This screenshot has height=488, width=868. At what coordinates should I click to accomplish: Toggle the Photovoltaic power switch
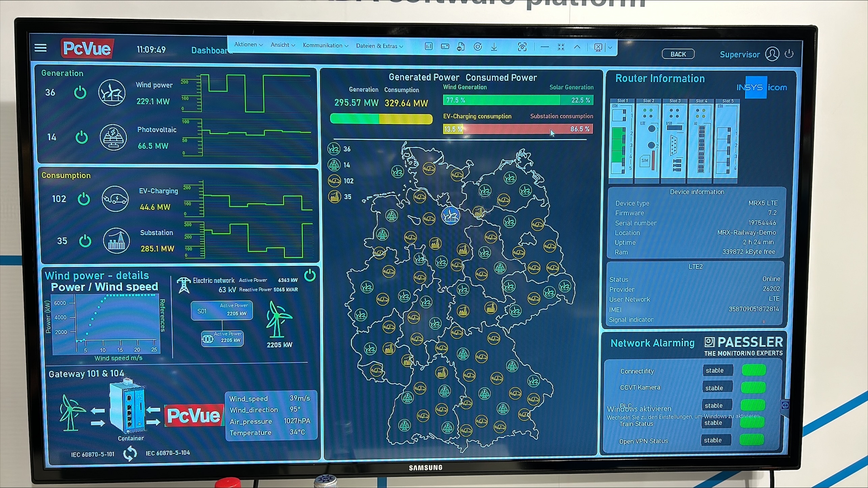click(x=82, y=138)
